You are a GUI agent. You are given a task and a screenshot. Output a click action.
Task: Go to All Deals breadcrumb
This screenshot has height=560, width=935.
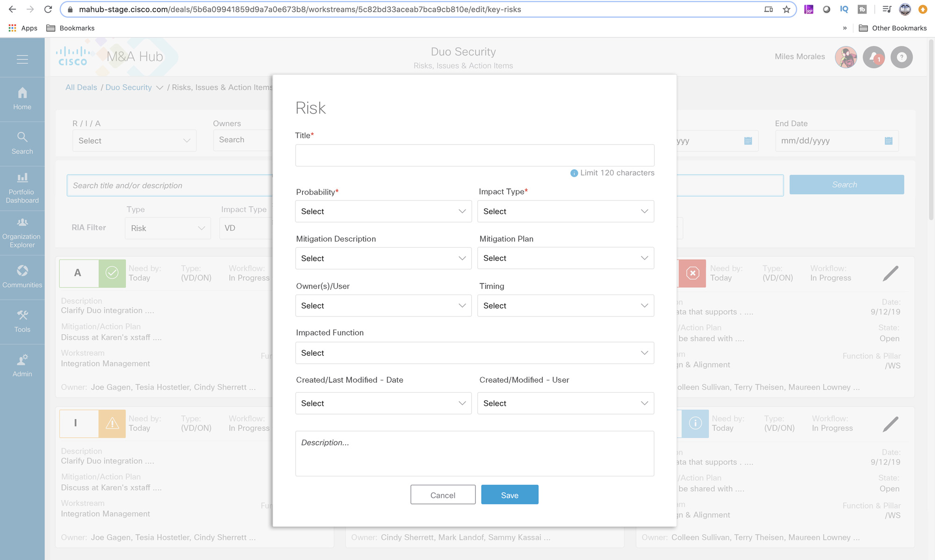pyautogui.click(x=81, y=87)
